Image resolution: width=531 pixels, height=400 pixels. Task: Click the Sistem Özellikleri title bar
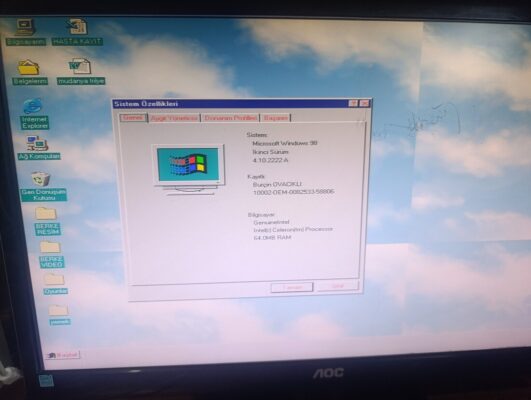230,104
